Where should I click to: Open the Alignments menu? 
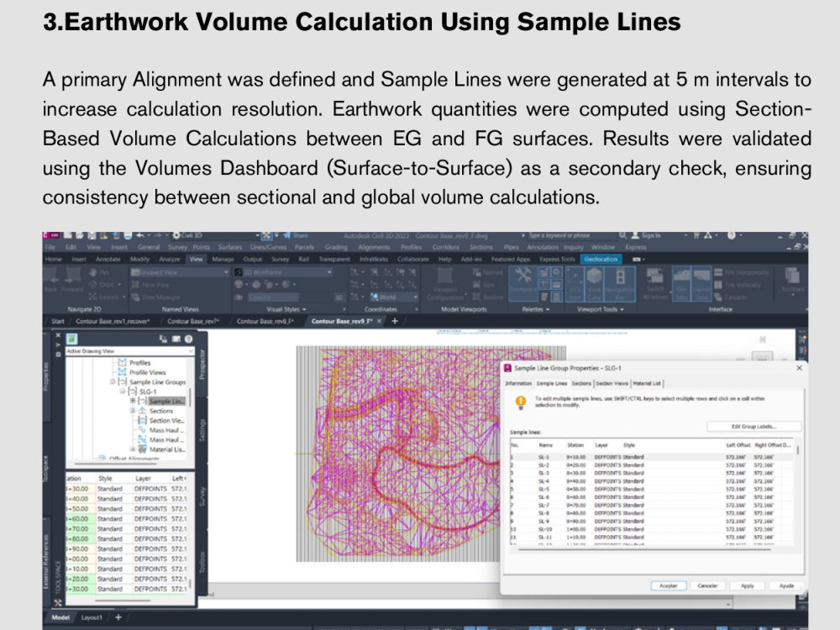point(374,247)
